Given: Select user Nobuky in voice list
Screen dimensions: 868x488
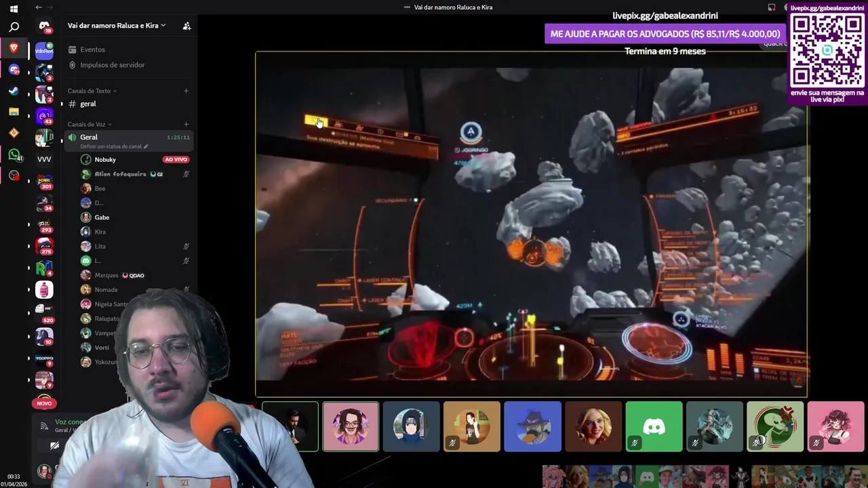Looking at the screenshot, I should click(105, 159).
